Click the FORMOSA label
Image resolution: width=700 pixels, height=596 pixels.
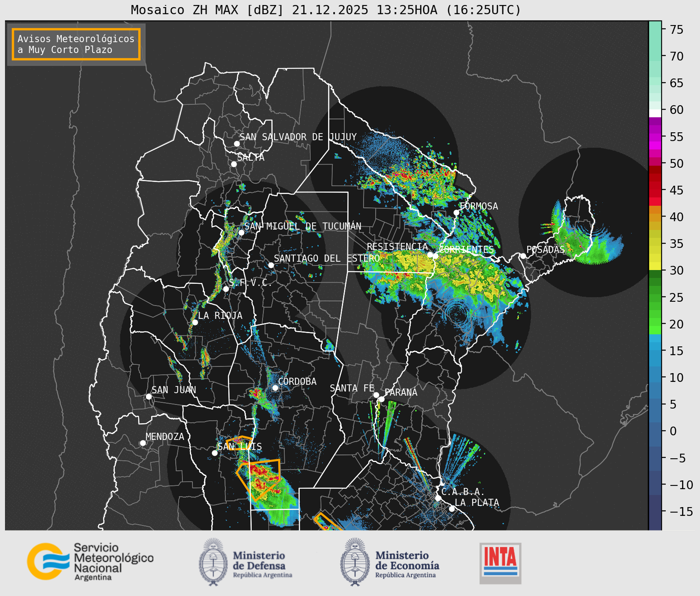click(479, 206)
